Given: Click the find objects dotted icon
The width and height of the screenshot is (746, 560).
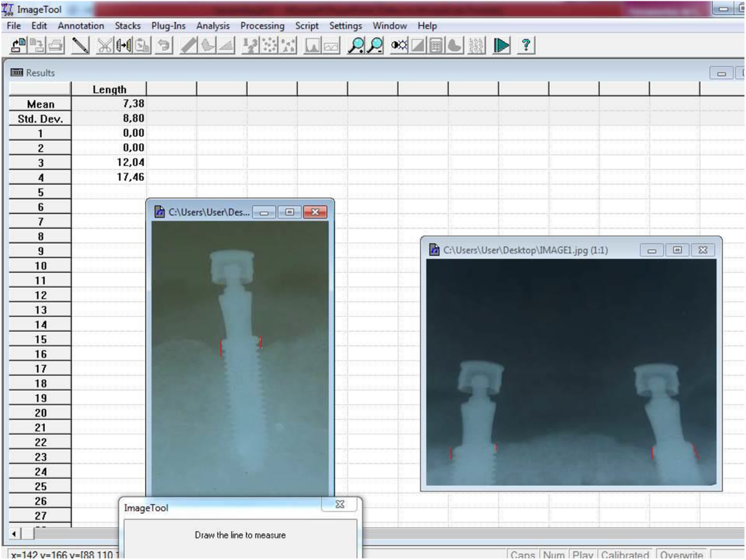Looking at the screenshot, I should point(269,46).
